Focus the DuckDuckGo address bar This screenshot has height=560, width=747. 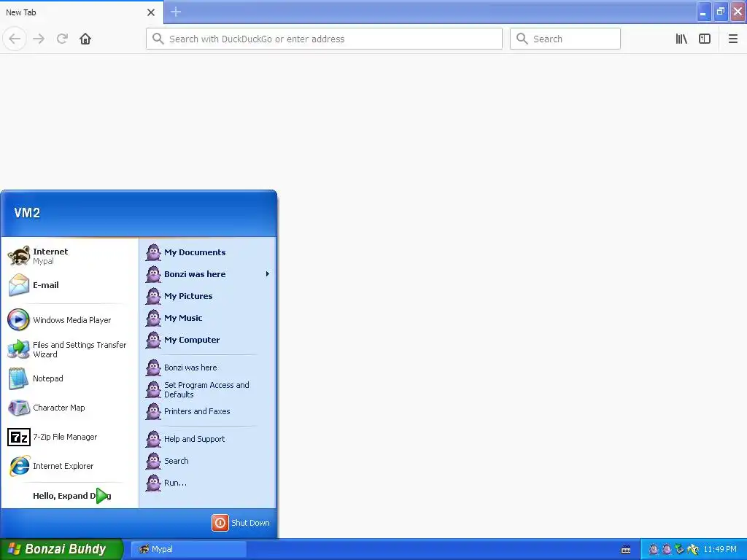pos(324,39)
